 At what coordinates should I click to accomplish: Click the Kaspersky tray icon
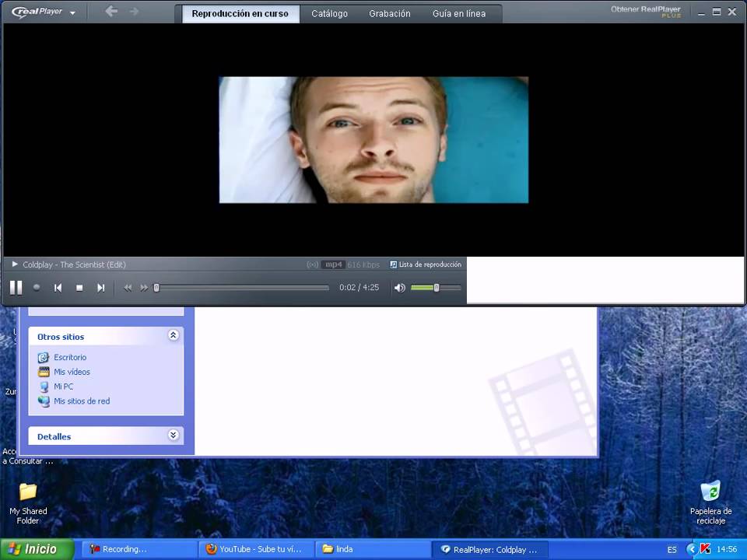pyautogui.click(x=706, y=549)
